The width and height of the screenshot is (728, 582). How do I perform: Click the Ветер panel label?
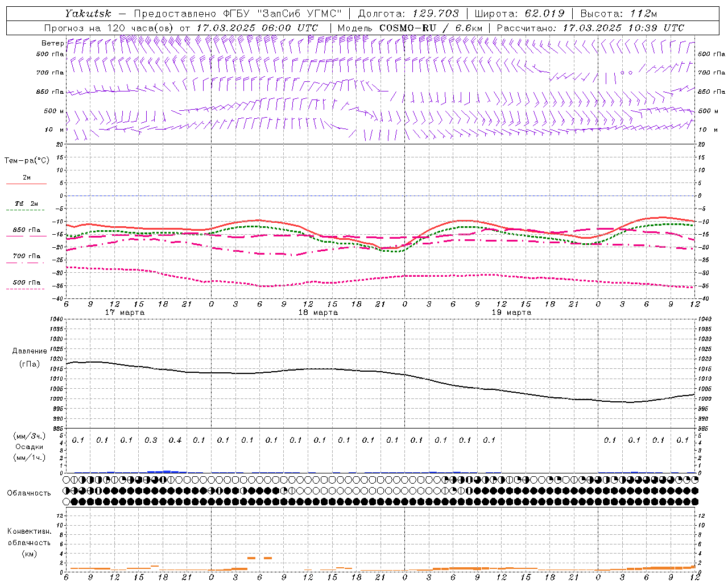point(52,43)
